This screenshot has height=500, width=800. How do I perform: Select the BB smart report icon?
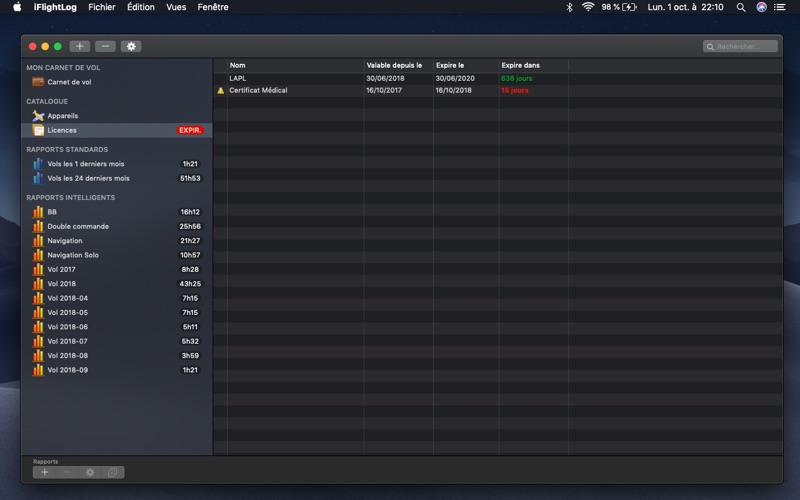[38, 212]
